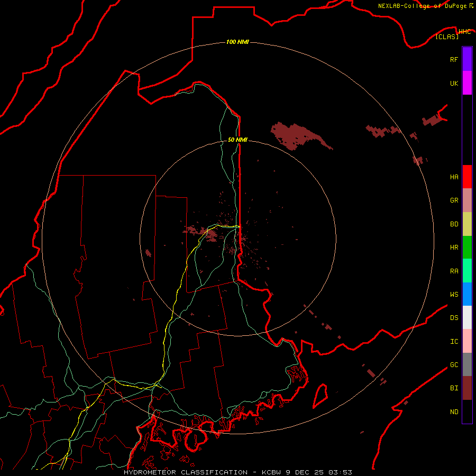Click the RF purple legend swatch
The width and height of the screenshot is (476, 476).
pos(467,59)
